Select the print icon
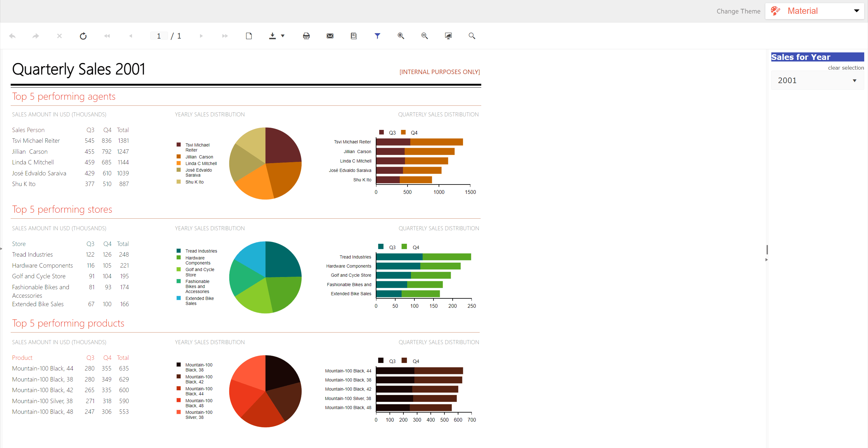 pyautogui.click(x=306, y=36)
